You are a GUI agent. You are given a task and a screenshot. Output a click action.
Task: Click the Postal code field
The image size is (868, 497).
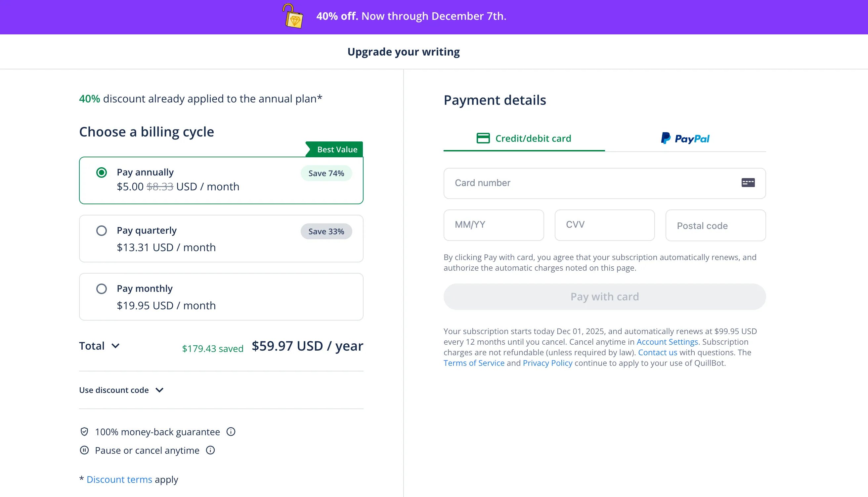tap(715, 225)
